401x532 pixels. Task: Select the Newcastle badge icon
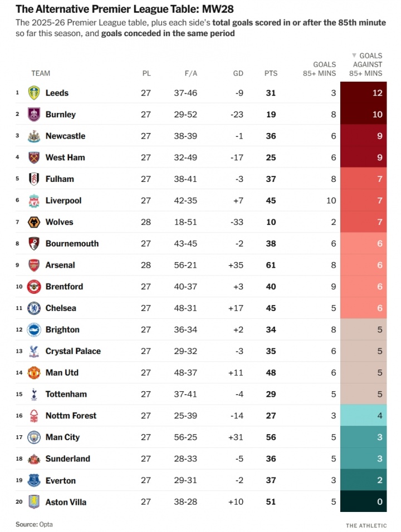tap(34, 136)
